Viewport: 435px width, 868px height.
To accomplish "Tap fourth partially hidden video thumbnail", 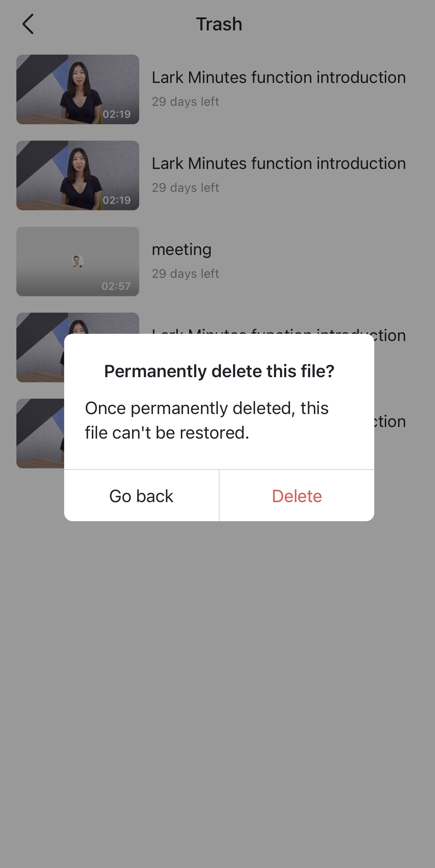I will (x=40, y=347).
